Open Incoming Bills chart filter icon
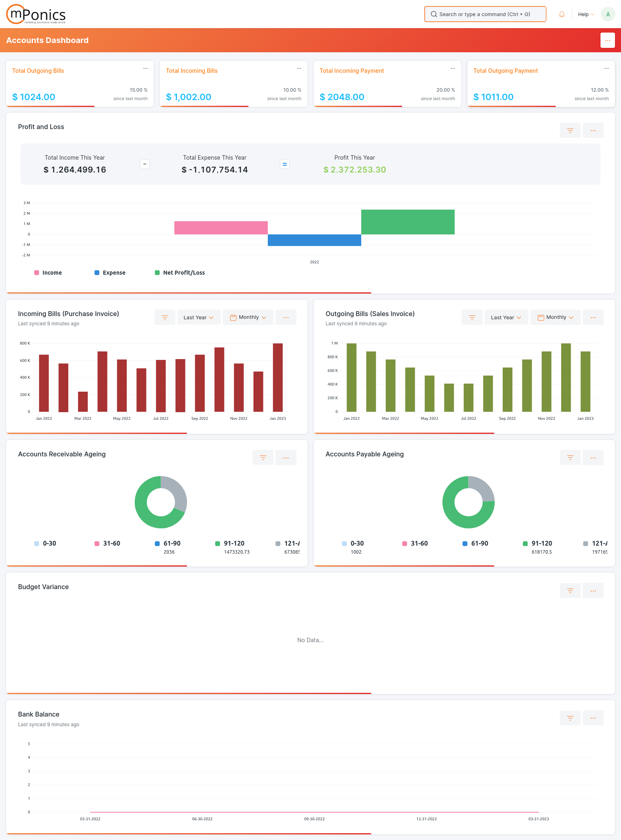The image size is (621, 840). (165, 318)
